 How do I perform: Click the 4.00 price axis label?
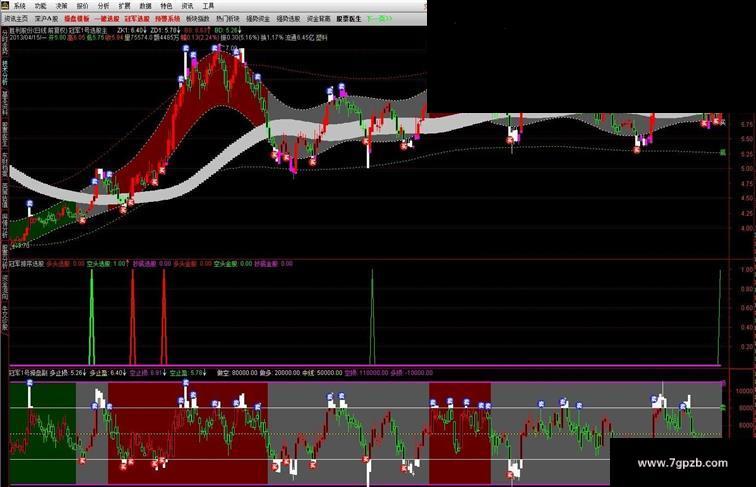[x=747, y=228]
